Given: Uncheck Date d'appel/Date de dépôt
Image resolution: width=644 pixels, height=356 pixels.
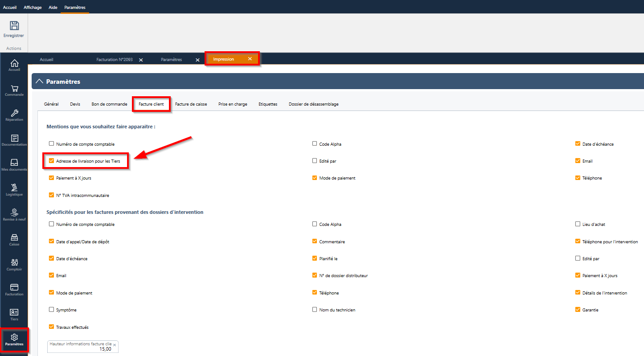Looking at the screenshot, I should [x=52, y=241].
